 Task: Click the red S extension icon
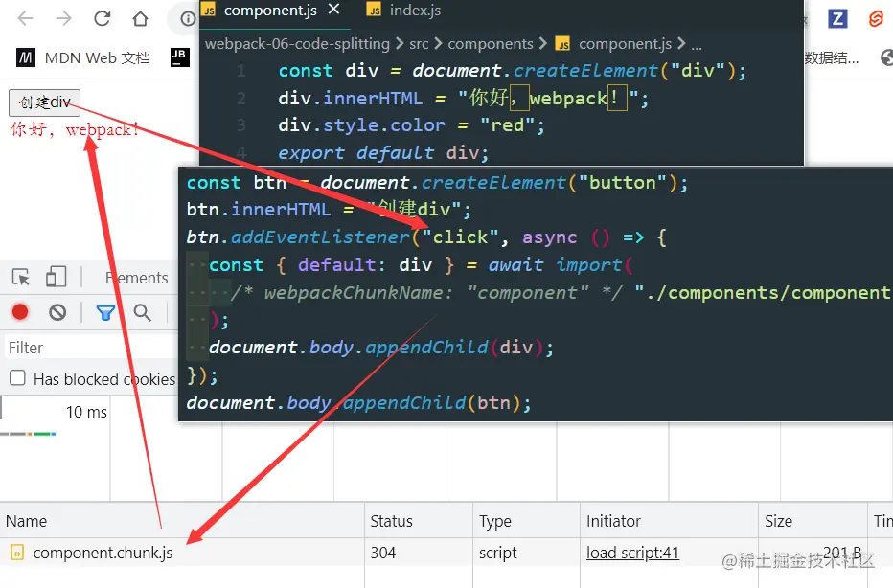click(876, 19)
